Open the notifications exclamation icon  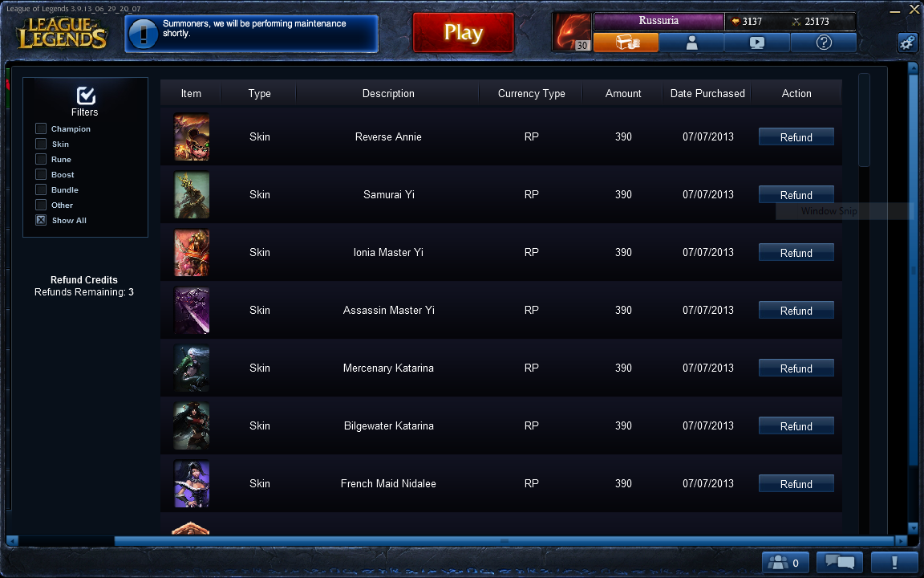pos(894,563)
